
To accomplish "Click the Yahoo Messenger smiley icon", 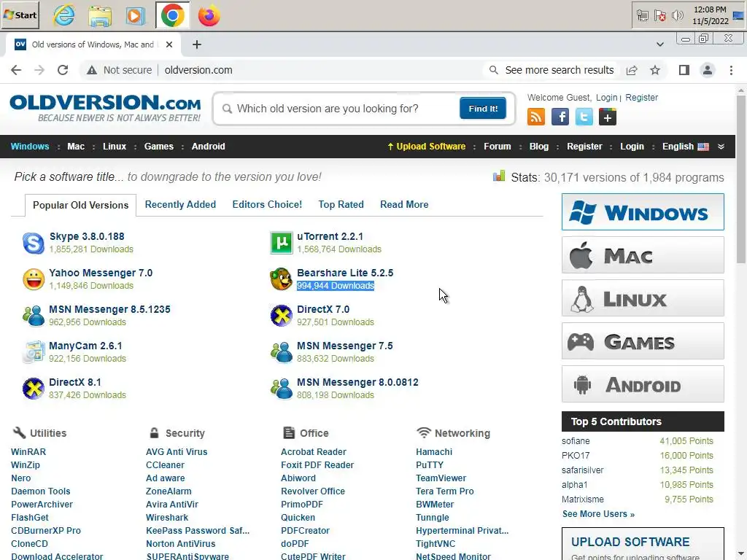I will pos(34,279).
